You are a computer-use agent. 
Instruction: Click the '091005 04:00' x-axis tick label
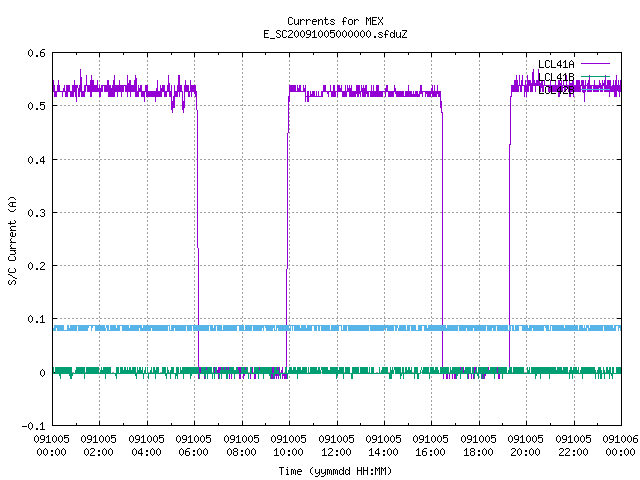click(x=146, y=445)
